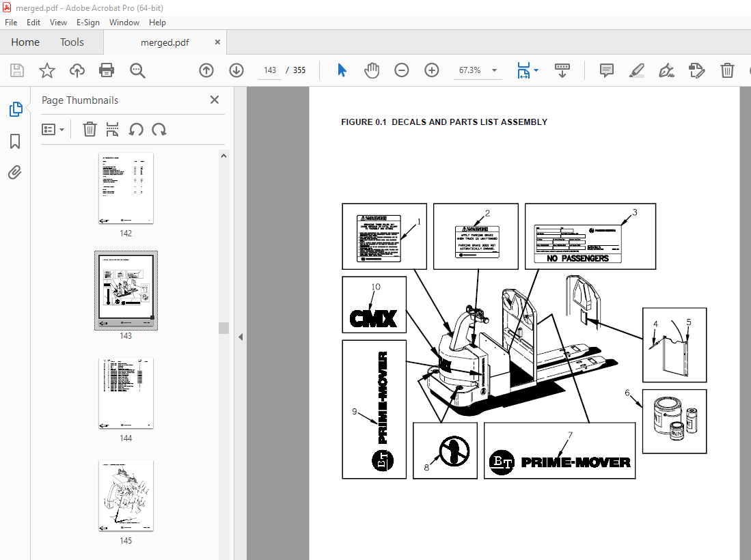751x560 pixels.
Task: Click the figure title 'DECALS AND PARTS LIST ASSEMBLY'
Action: coord(469,122)
